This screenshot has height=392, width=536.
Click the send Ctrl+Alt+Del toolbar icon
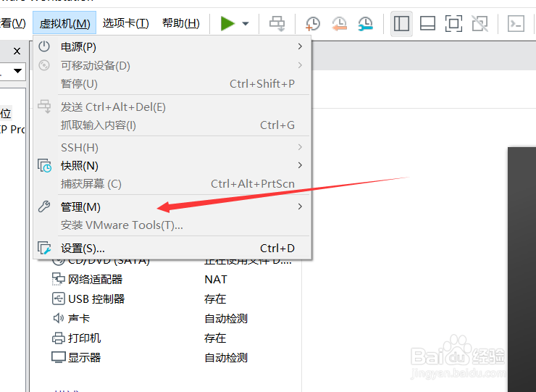click(277, 24)
